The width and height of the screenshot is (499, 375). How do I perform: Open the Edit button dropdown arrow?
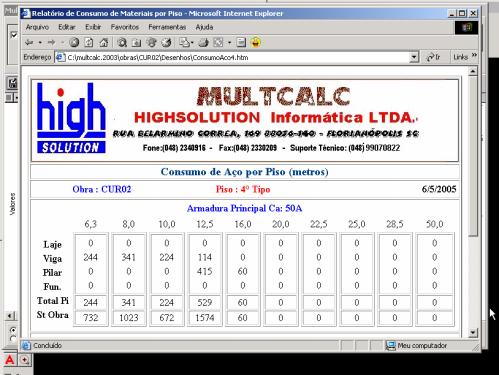pos(229,43)
